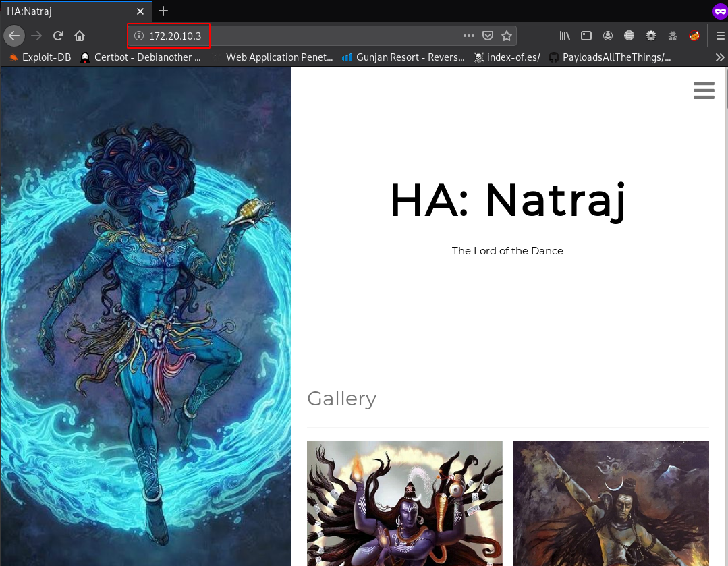The height and width of the screenshot is (566, 728).
Task: Click the subtitle The Lord of the Dance
Action: pos(507,251)
